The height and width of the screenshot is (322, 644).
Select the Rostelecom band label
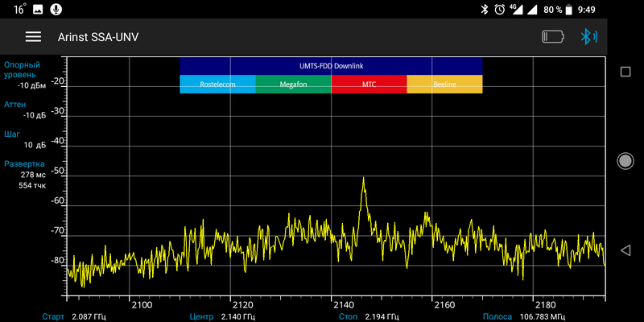pyautogui.click(x=217, y=85)
